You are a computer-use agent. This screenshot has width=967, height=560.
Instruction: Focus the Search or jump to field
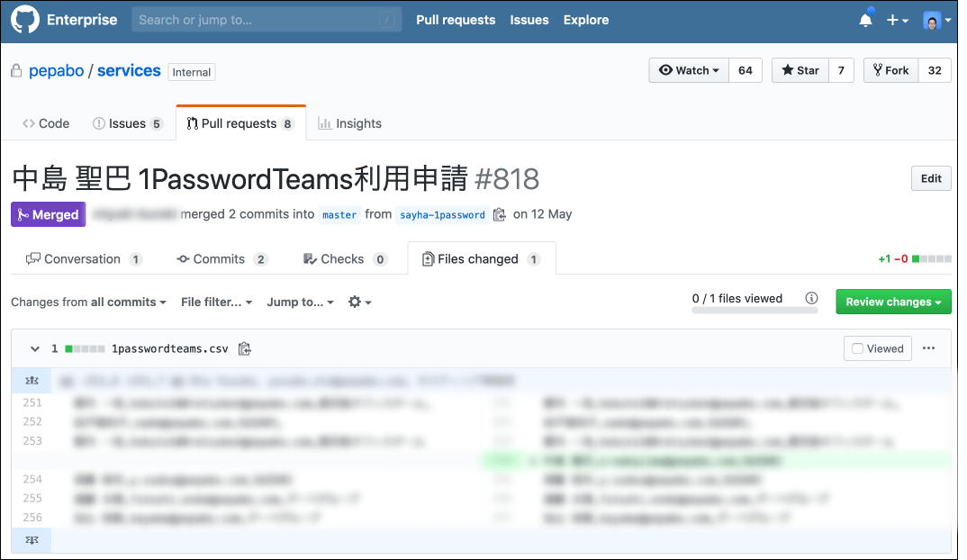coord(266,20)
